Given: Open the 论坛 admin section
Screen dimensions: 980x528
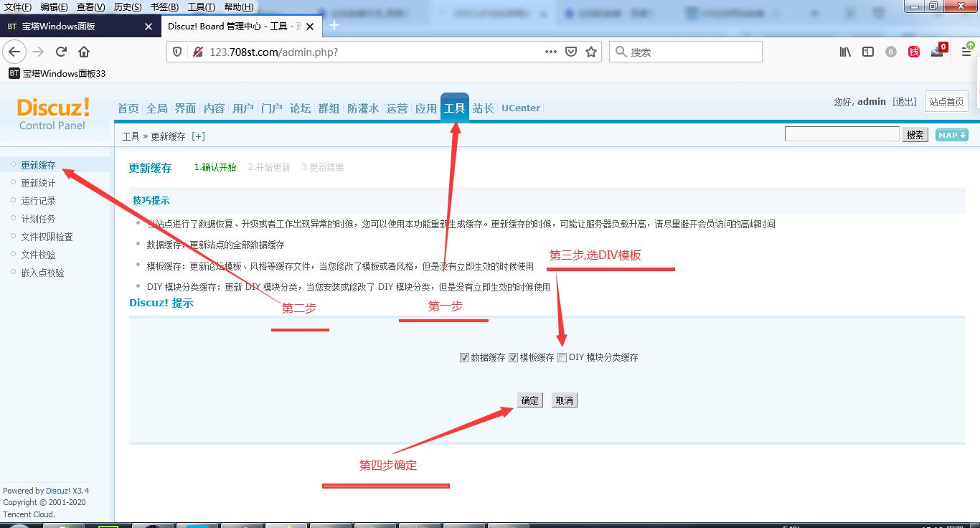Looking at the screenshot, I should click(300, 108).
